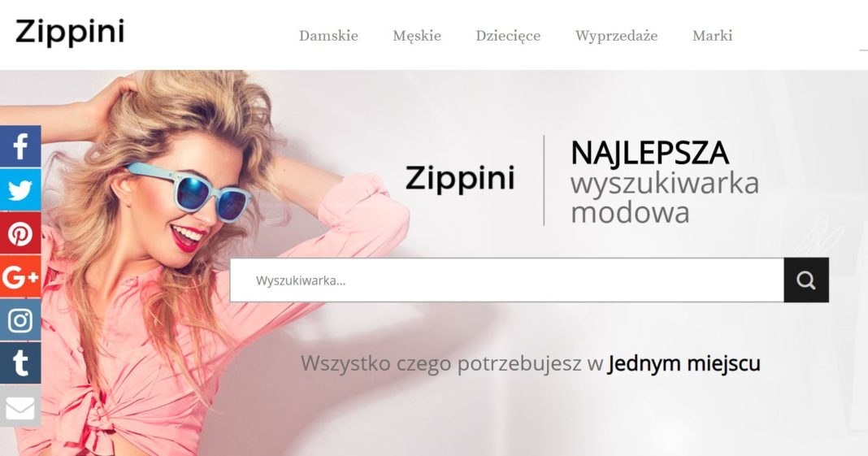Click the bold 'Jednym miejscu' text

684,363
